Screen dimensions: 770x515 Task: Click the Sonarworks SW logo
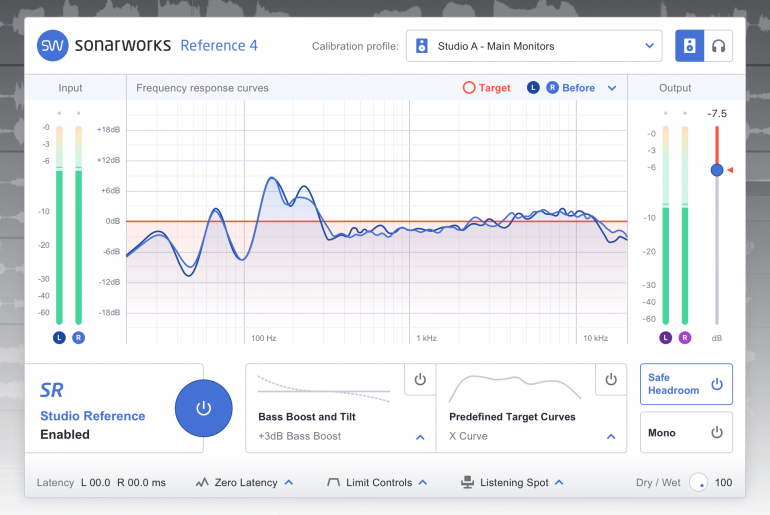pos(52,46)
